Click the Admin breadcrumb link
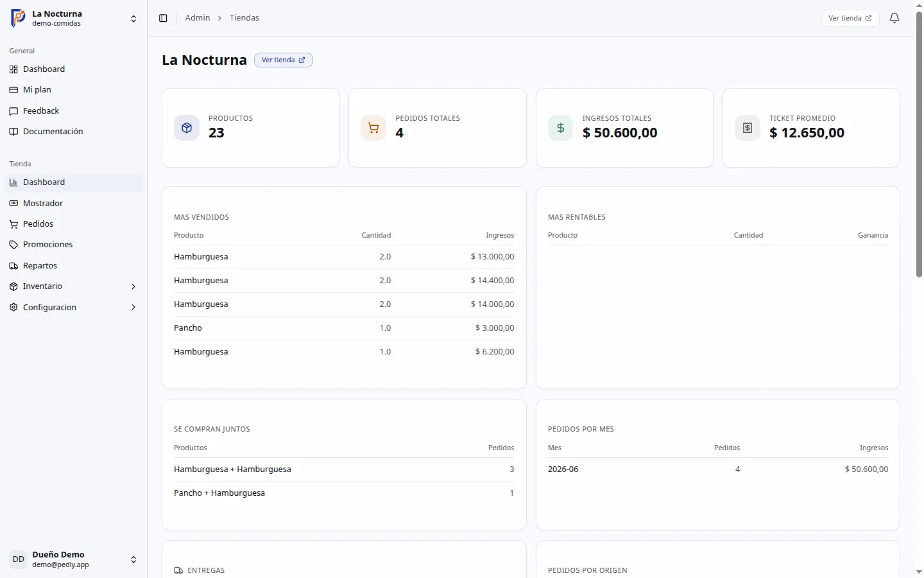924x578 pixels. coord(198,18)
